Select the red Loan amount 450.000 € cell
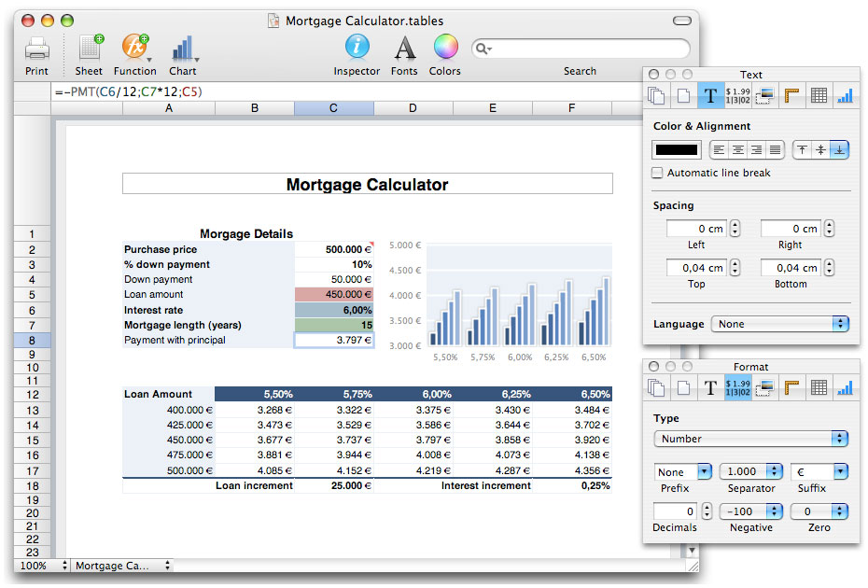This screenshot has height=588, width=868. point(334,294)
